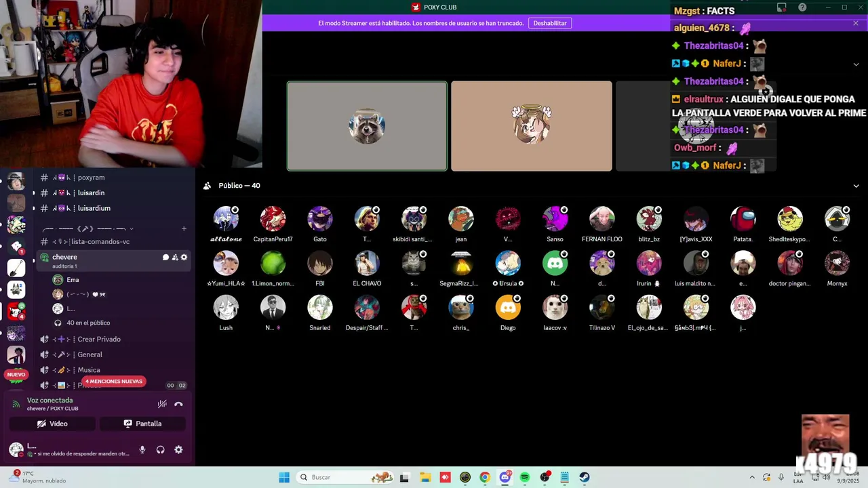The height and width of the screenshot is (488, 868).
Task: Click 4 MENCIONES NUEVAS pill
Action: [x=113, y=382]
